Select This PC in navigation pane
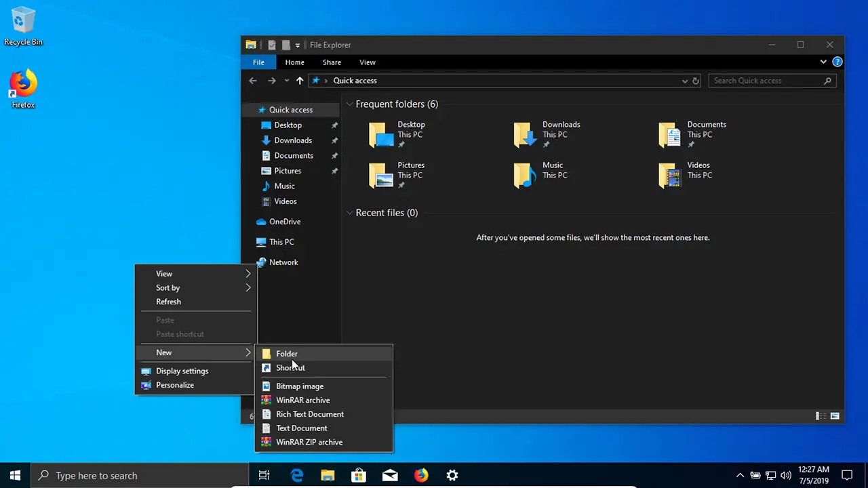Image resolution: width=868 pixels, height=488 pixels. (281, 242)
